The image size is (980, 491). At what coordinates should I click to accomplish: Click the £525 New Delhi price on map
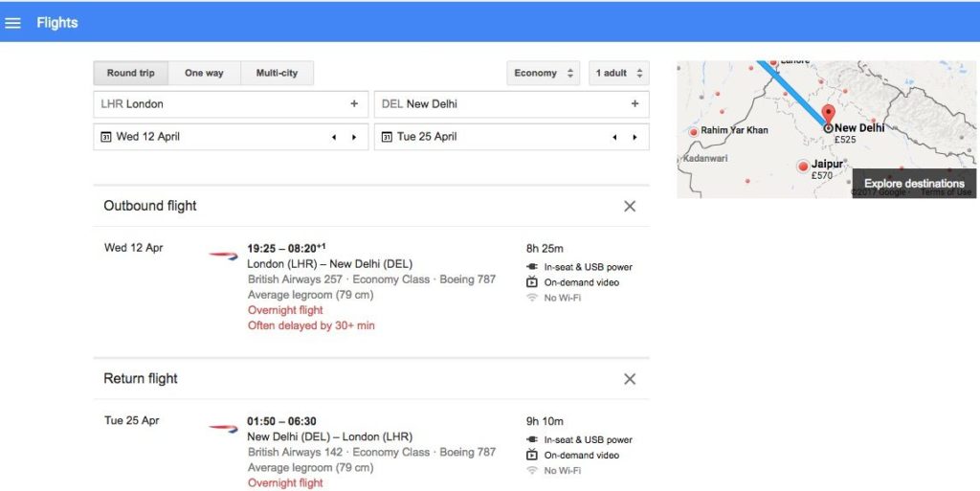coord(845,140)
